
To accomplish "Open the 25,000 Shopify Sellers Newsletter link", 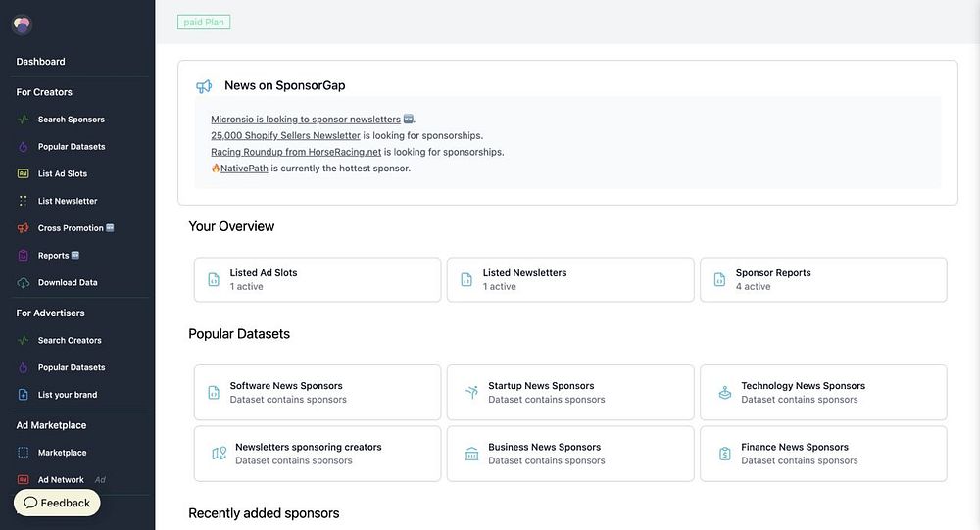I will 285,136.
